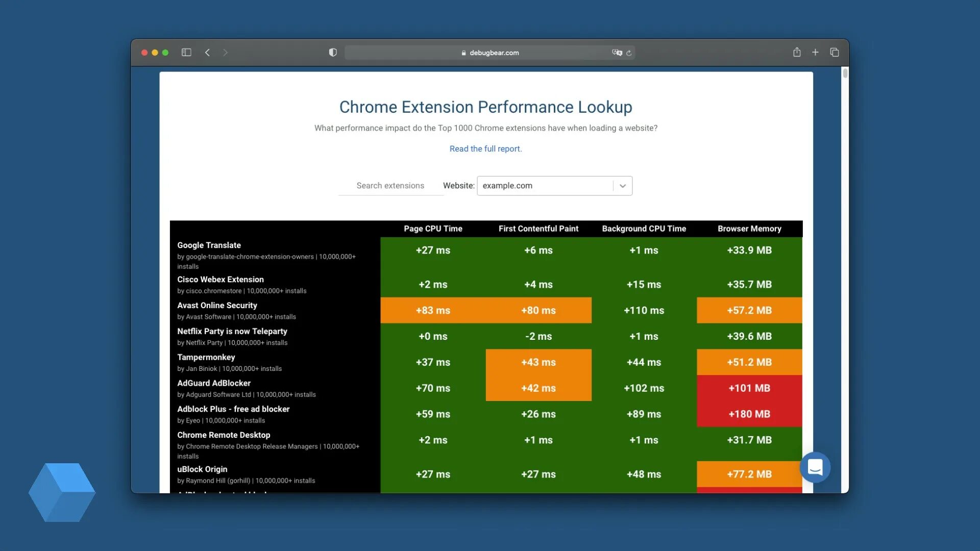Focus the Search extensions field
Viewport: 980px width, 551px height.
390,186
